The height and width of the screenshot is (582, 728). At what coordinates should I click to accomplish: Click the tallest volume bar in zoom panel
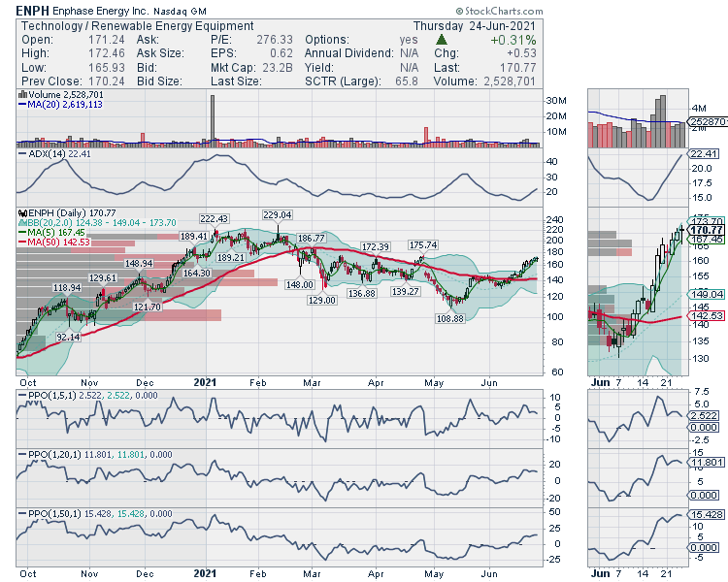coord(662,121)
